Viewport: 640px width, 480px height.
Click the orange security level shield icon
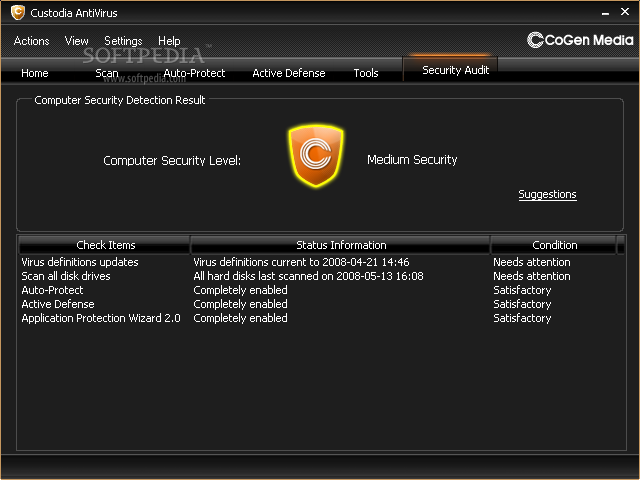click(316, 157)
